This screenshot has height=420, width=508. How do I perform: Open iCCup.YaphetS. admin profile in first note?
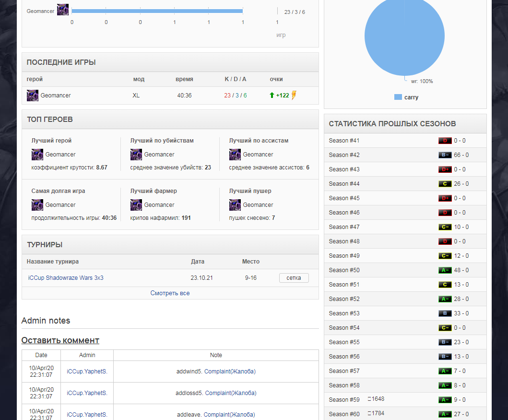pos(87,372)
